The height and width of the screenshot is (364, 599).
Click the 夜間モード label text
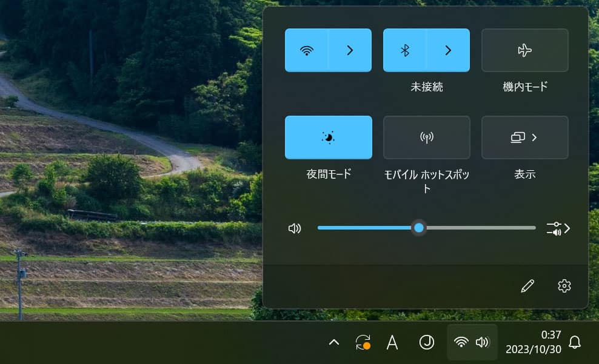click(329, 174)
